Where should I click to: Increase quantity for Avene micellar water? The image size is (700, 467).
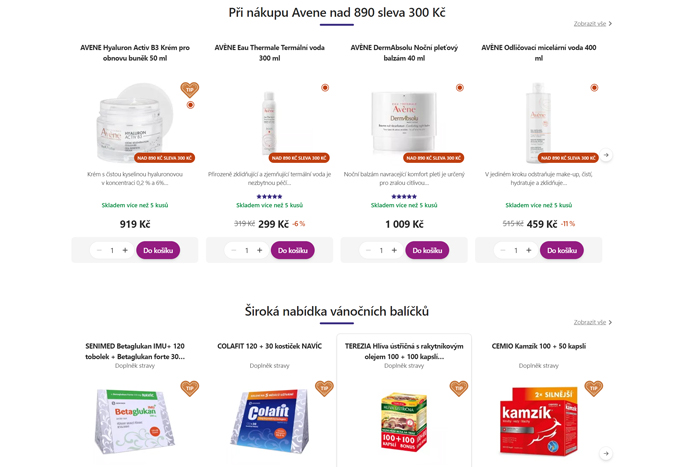click(529, 250)
